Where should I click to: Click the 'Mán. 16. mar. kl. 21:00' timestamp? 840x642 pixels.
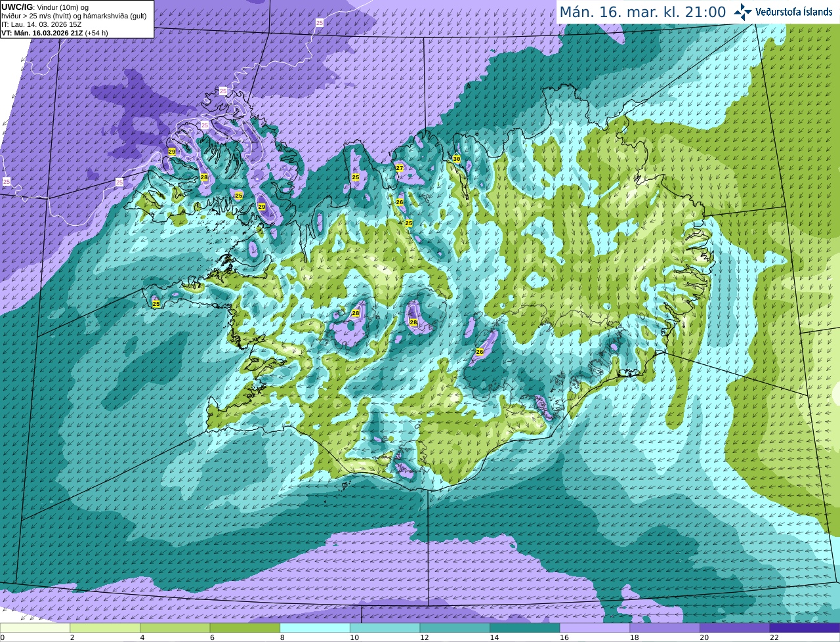tap(642, 12)
